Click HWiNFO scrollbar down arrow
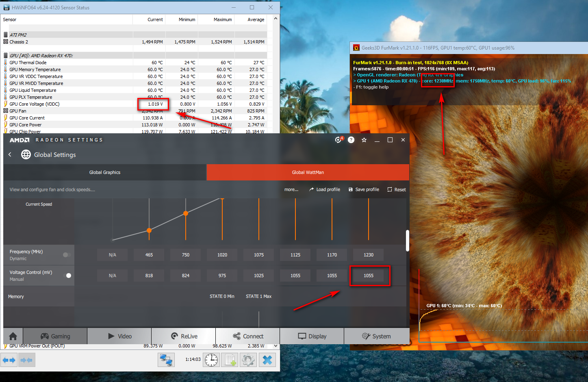 pyautogui.click(x=276, y=346)
